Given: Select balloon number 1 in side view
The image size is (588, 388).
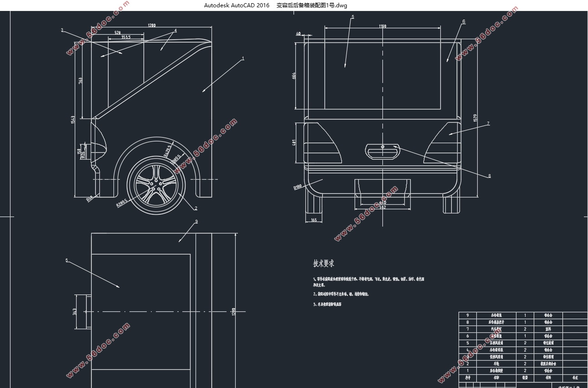Looking at the screenshot, I should coord(243,58).
